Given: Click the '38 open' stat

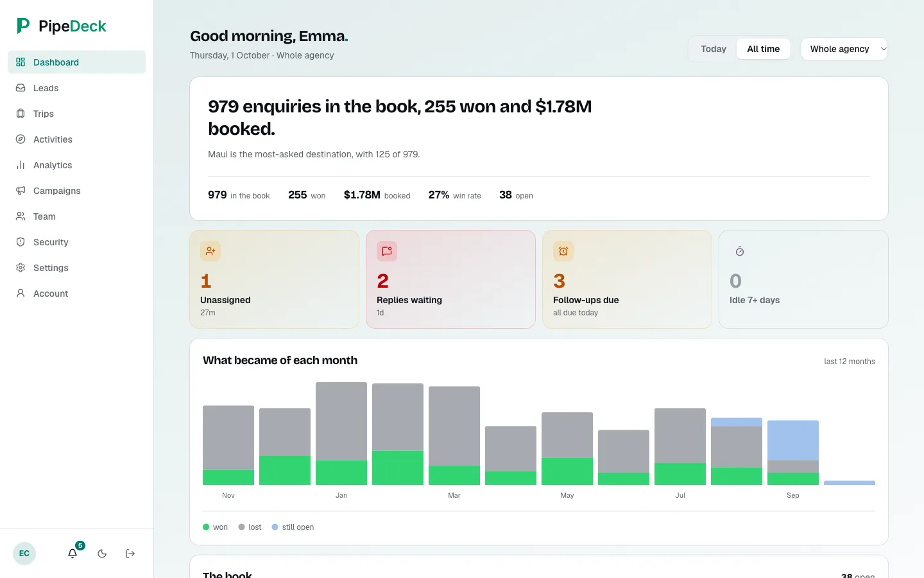Looking at the screenshot, I should point(516,195).
